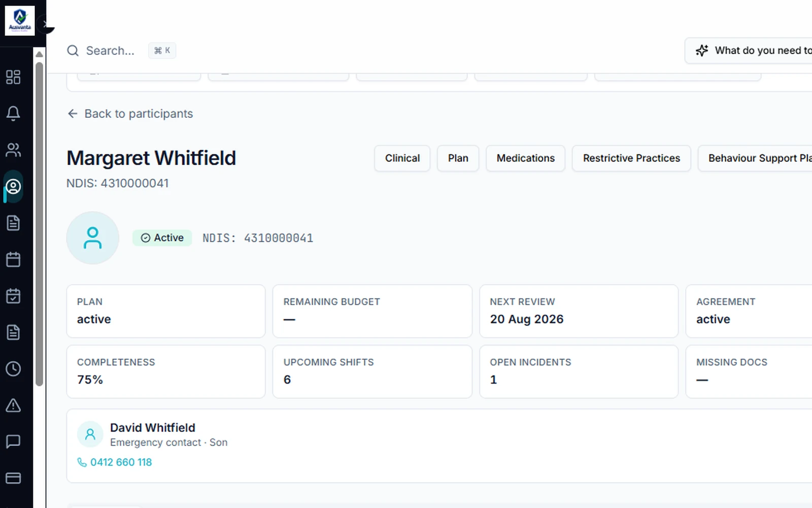The width and height of the screenshot is (812, 508).
Task: Open the notes document icon above the clock
Action: coord(13,332)
